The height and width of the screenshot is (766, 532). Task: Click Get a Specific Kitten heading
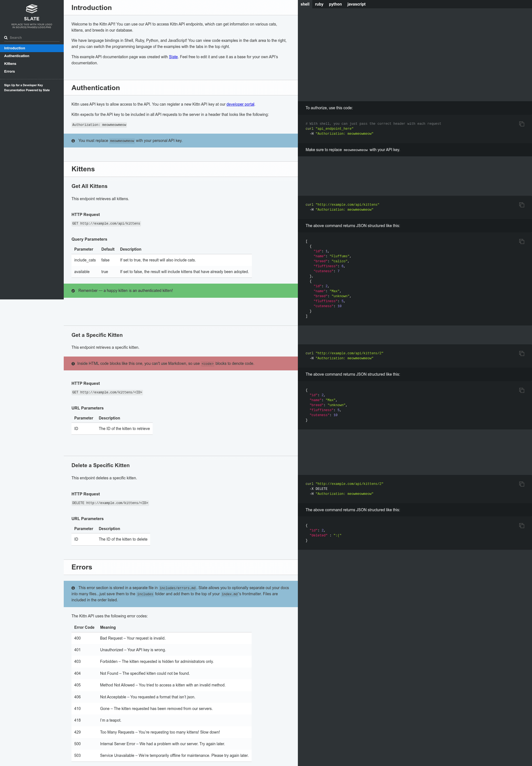97,335
